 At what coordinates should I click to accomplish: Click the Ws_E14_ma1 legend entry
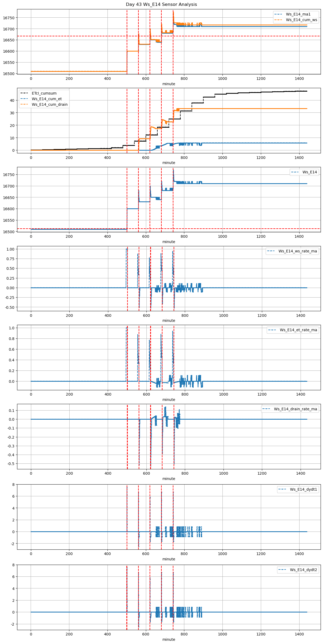298,14
